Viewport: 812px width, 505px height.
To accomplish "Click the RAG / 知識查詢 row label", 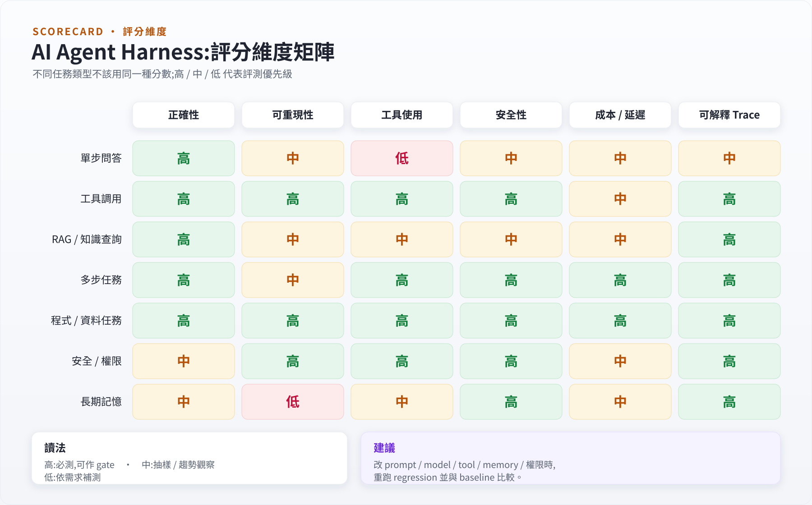I will [x=87, y=239].
